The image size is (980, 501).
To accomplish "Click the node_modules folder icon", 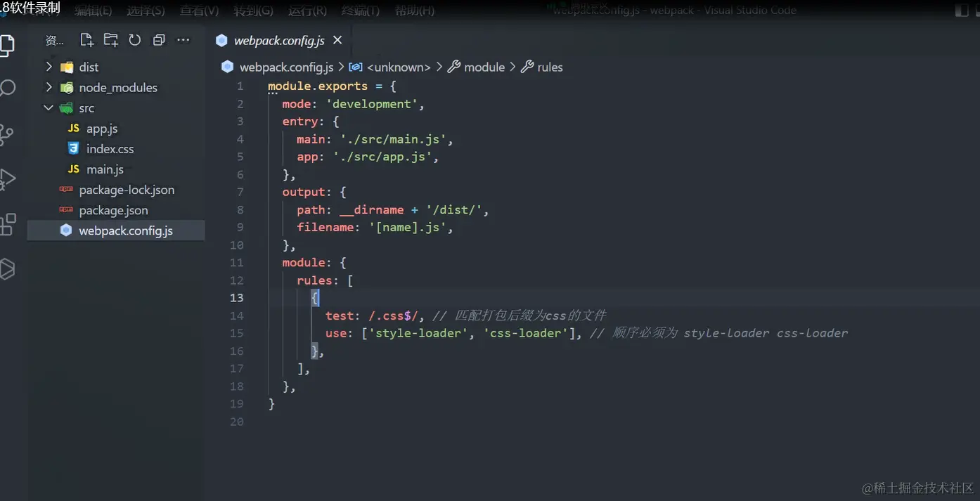I will tap(67, 88).
